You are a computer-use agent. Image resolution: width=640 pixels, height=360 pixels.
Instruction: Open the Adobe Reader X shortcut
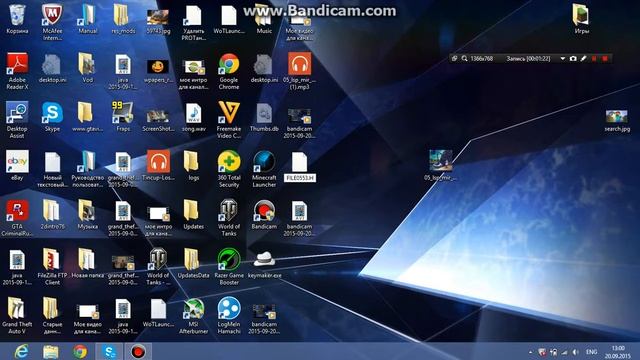click(x=17, y=71)
